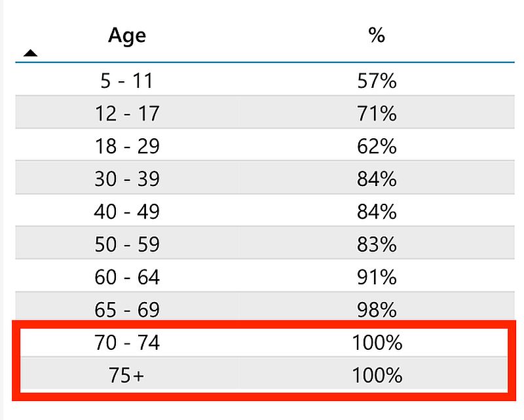This screenshot has height=420, width=524.
Task: Select the 71% percentage cell
Action: pos(377,113)
